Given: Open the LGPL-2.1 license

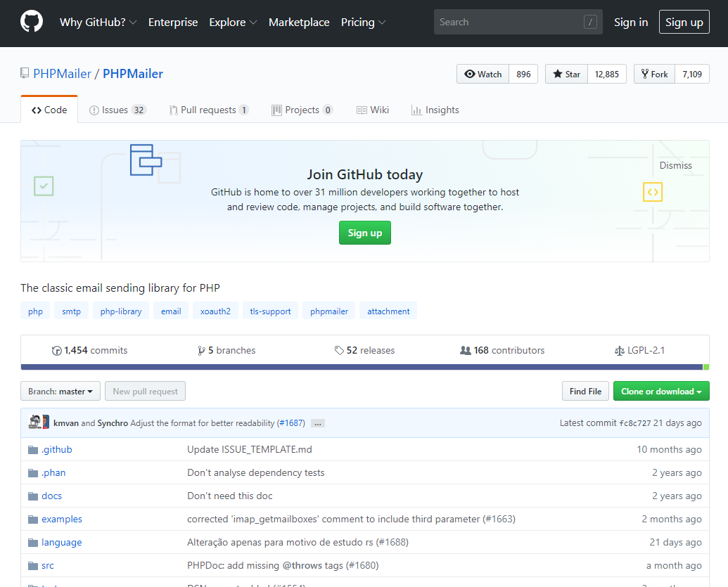Looking at the screenshot, I should 639,350.
